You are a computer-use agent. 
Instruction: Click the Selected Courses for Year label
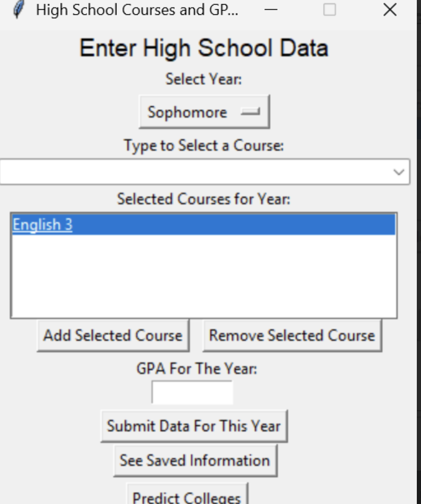click(204, 199)
